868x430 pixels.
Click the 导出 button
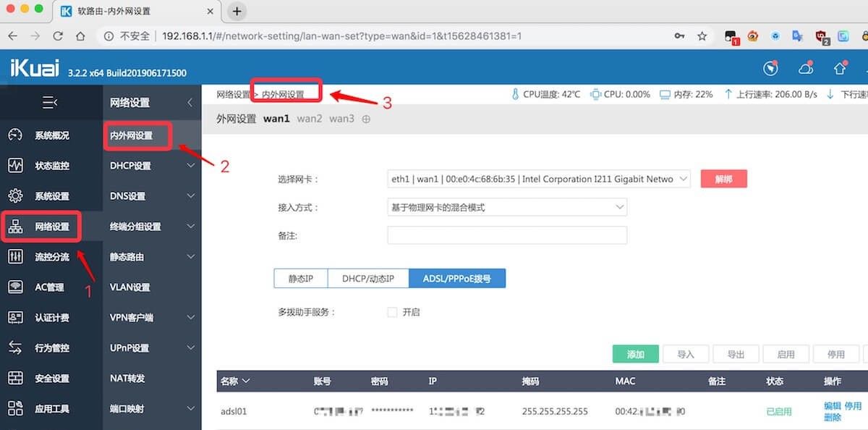pyautogui.click(x=736, y=354)
